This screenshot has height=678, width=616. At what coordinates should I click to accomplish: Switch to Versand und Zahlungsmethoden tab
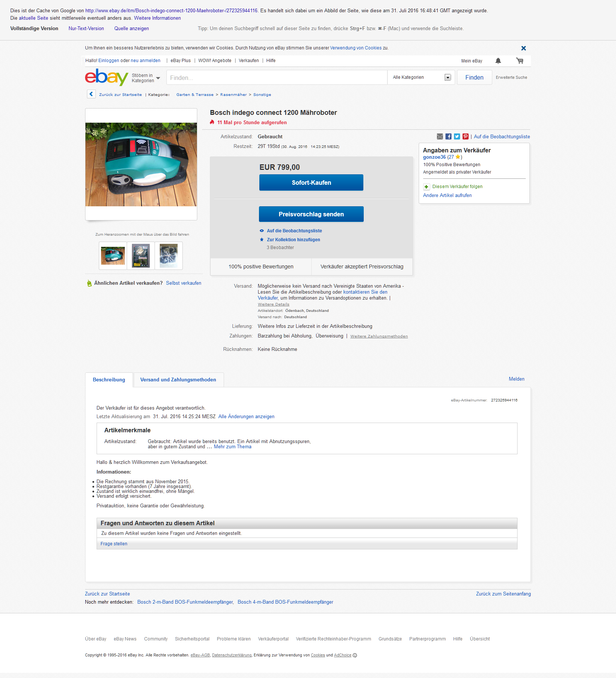tap(178, 380)
